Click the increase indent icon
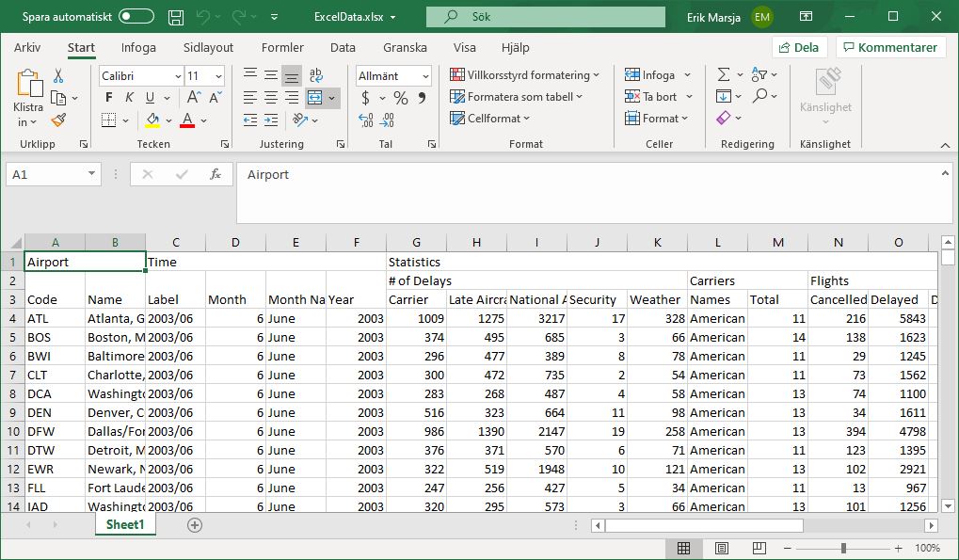 [271, 120]
